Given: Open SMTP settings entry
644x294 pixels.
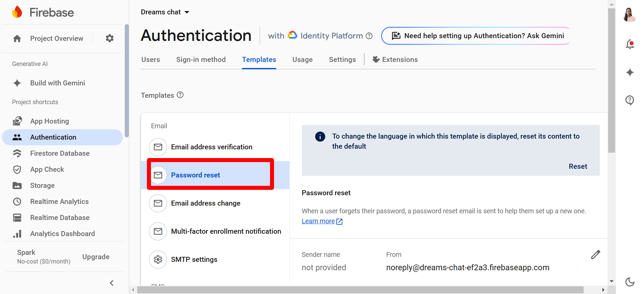Looking at the screenshot, I should pos(215,260).
